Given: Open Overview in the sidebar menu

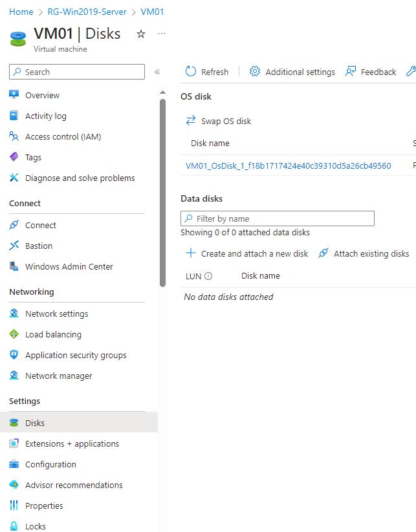Looking at the screenshot, I should click(42, 95).
